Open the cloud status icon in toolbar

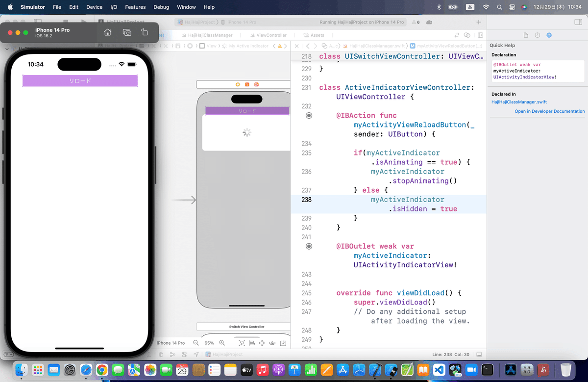click(x=429, y=22)
